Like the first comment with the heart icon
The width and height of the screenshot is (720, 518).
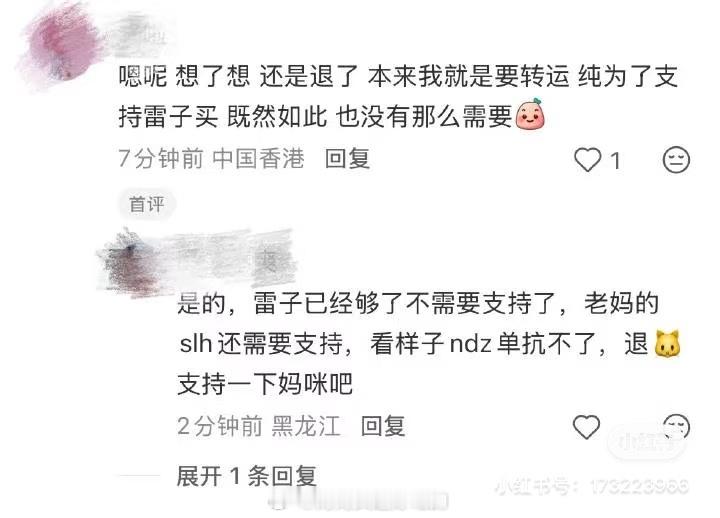(587, 160)
